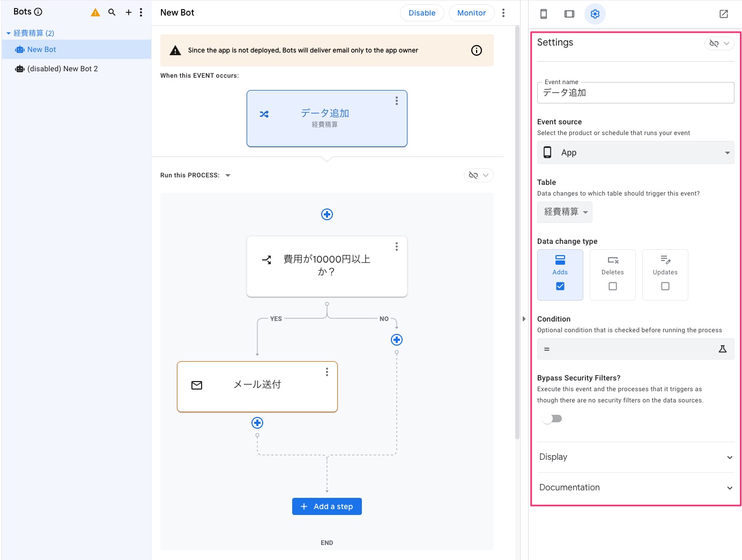Screen dimensions: 742x560
Task: Open the Event source App dropdown
Action: [635, 152]
